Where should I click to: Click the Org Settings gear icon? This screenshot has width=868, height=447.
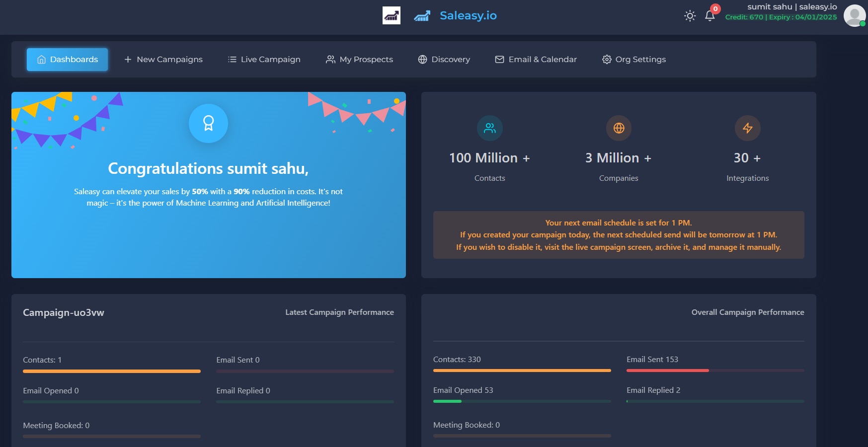pyautogui.click(x=607, y=60)
